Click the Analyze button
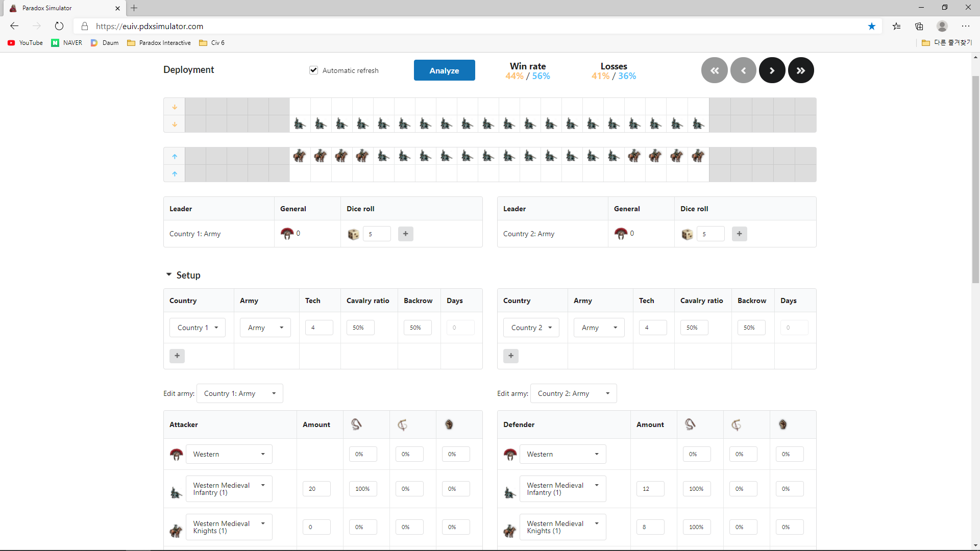 click(x=444, y=70)
